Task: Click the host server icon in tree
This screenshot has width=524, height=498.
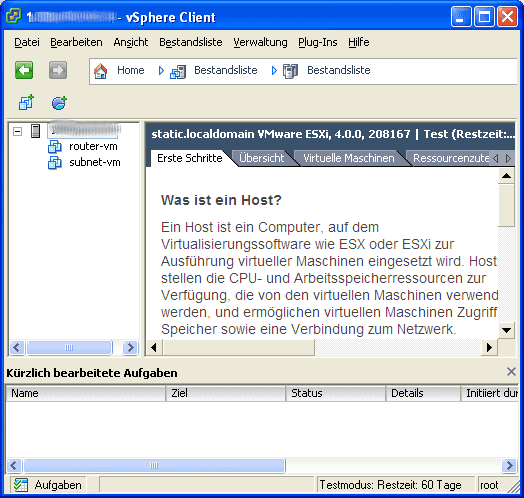Action: pos(35,131)
